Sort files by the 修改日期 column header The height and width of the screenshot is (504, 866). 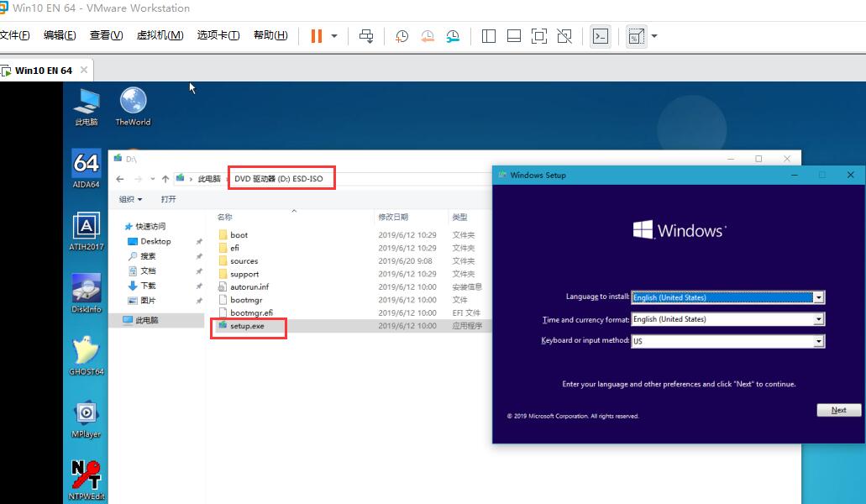coord(393,217)
